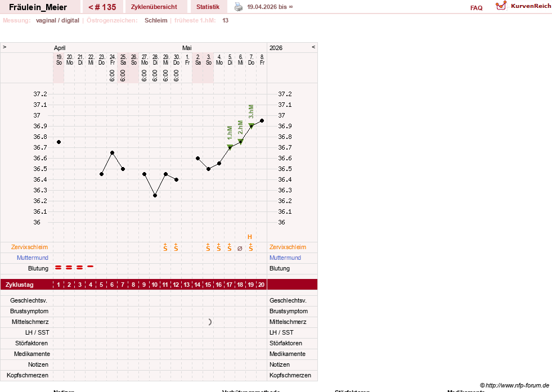Open the Statistik tab
552x392 pixels.
click(x=208, y=7)
